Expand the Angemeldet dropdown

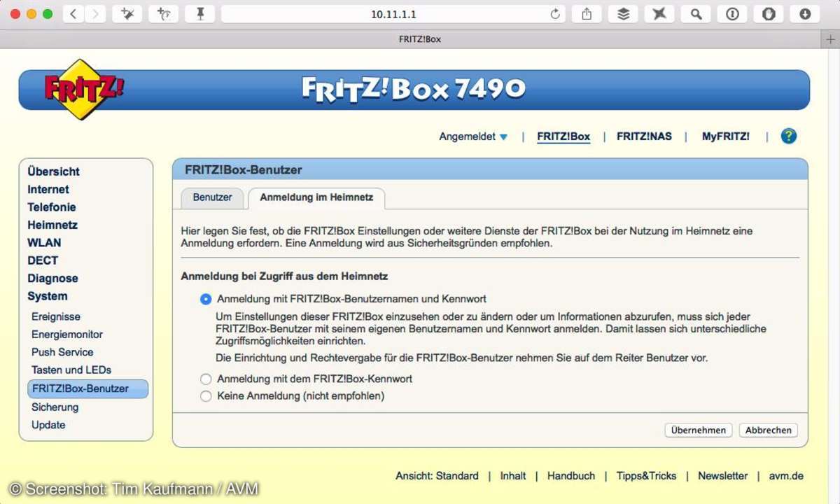pyautogui.click(x=473, y=136)
